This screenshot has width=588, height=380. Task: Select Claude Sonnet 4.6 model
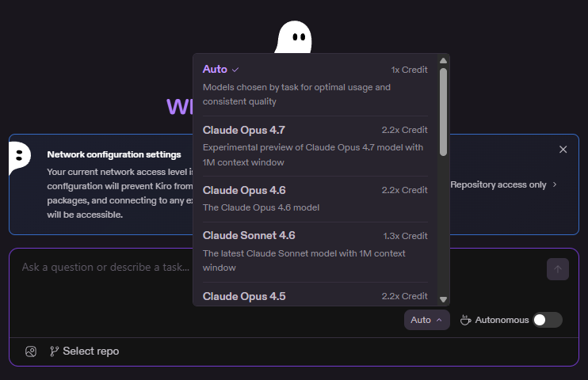(x=315, y=252)
